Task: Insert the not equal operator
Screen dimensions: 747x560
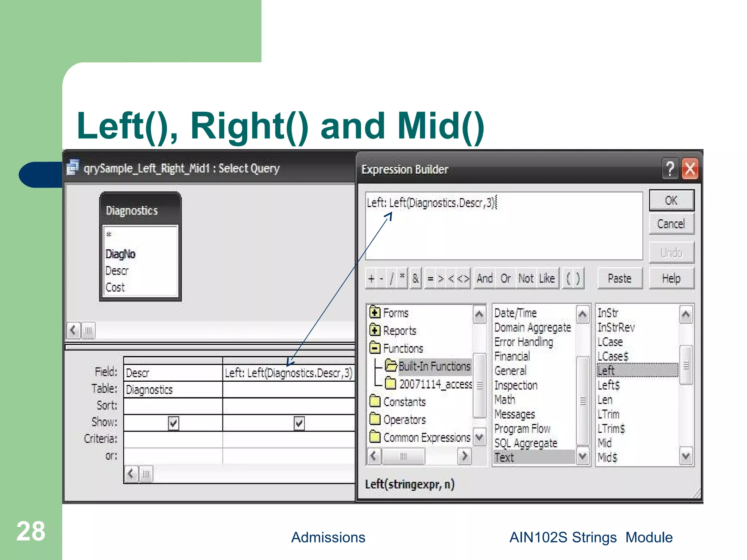Action: pos(463,279)
